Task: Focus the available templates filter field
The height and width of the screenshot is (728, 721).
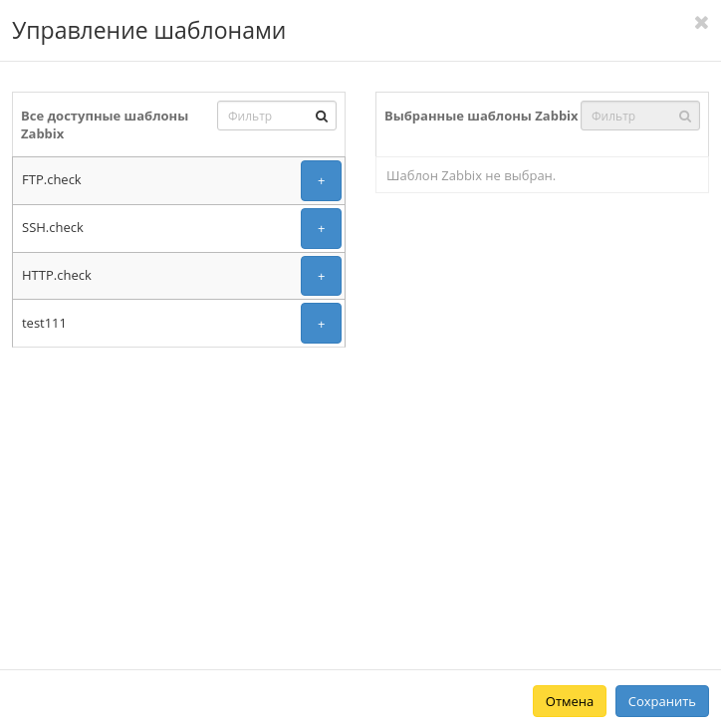Action: click(266, 116)
